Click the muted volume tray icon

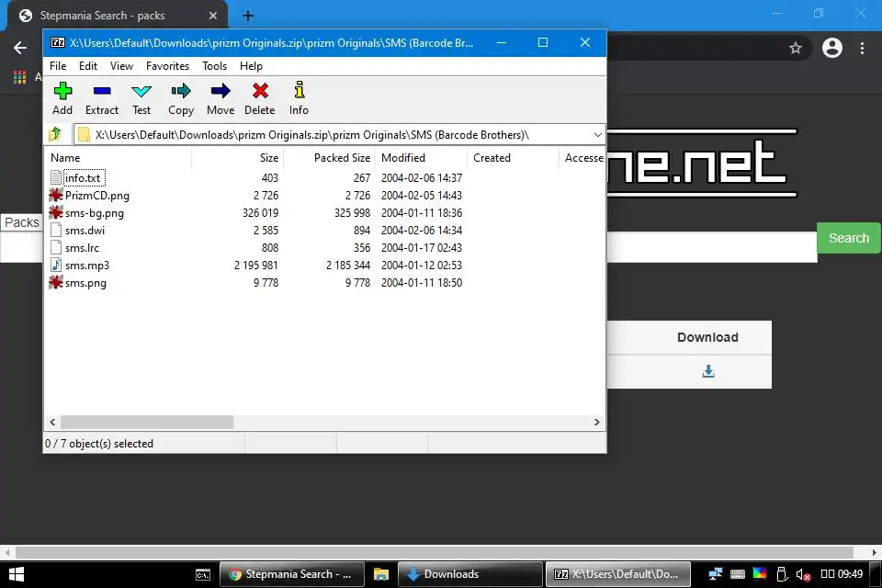pyautogui.click(x=803, y=574)
